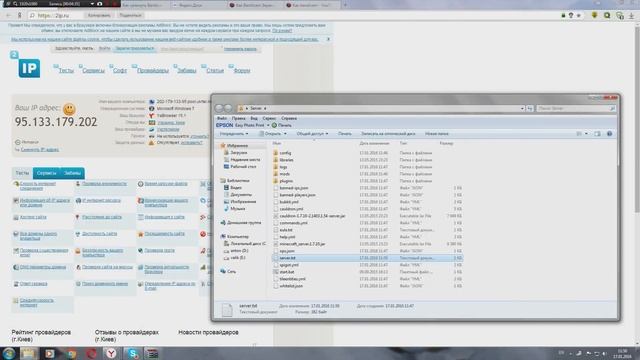This screenshot has height=360, width=640.
Task: Expand the Упорядочить dropdown in Explorer
Action: point(234,134)
